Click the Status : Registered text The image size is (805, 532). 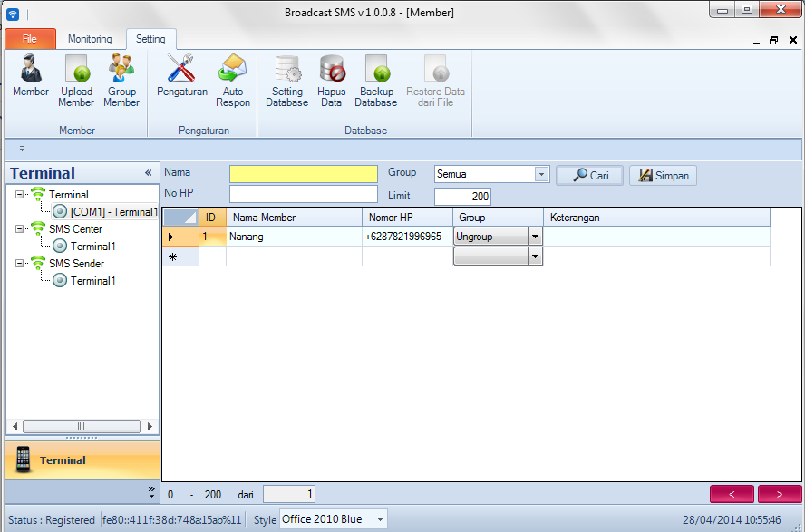[x=52, y=519]
